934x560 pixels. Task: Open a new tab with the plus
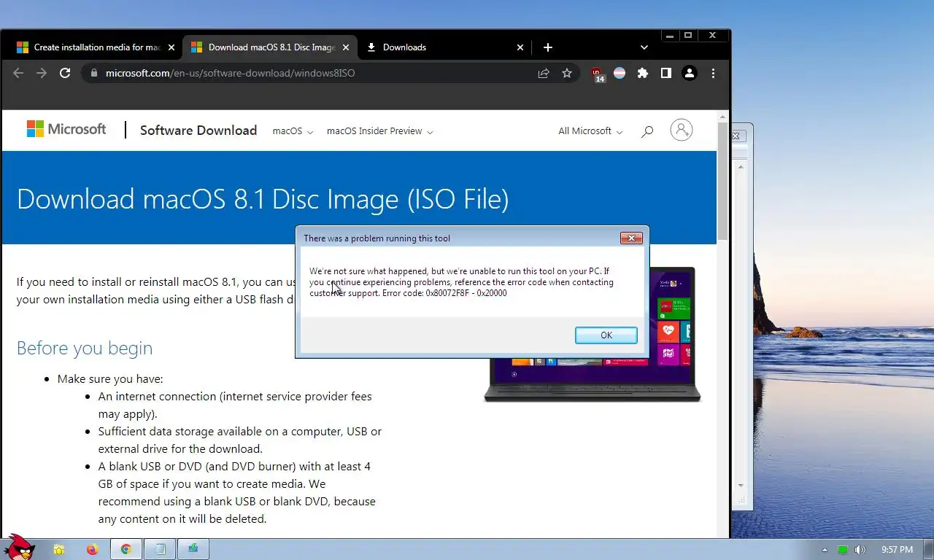548,47
